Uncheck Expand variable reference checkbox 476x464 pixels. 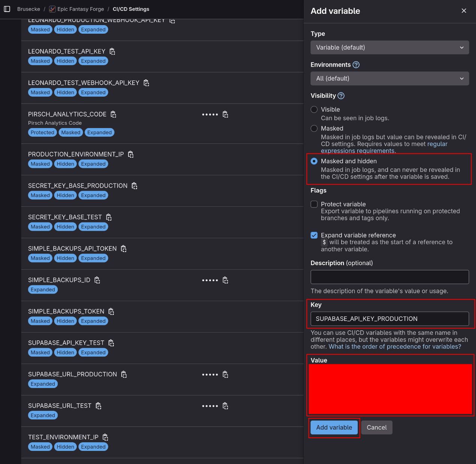tap(314, 235)
